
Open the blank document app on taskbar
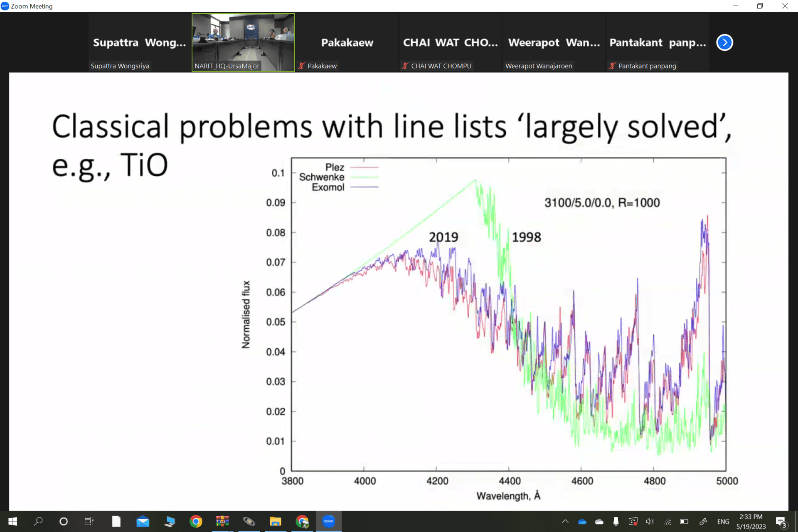[116, 521]
